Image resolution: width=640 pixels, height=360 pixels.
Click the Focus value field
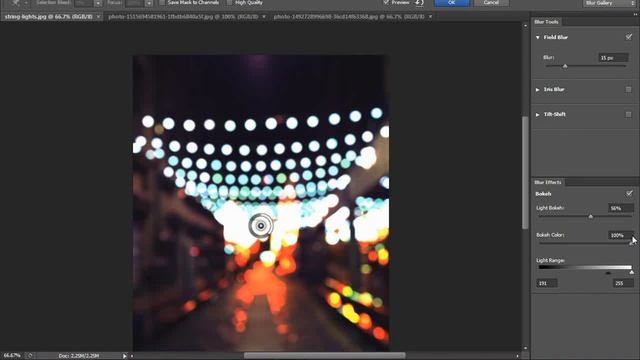(135, 2)
